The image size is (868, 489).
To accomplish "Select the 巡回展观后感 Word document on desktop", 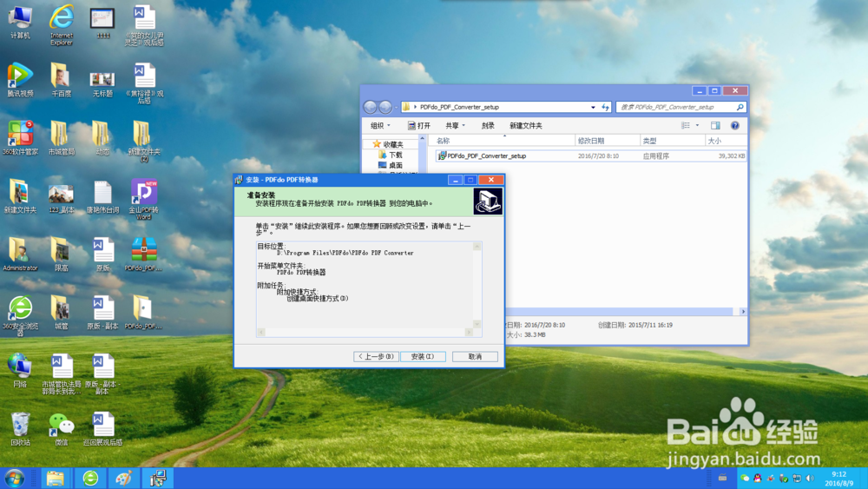I will click(102, 429).
